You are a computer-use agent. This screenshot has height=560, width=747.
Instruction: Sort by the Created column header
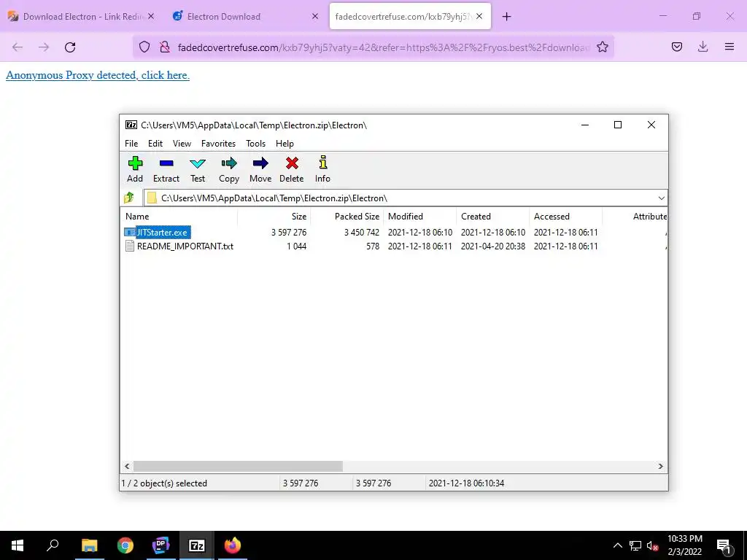[493, 216]
